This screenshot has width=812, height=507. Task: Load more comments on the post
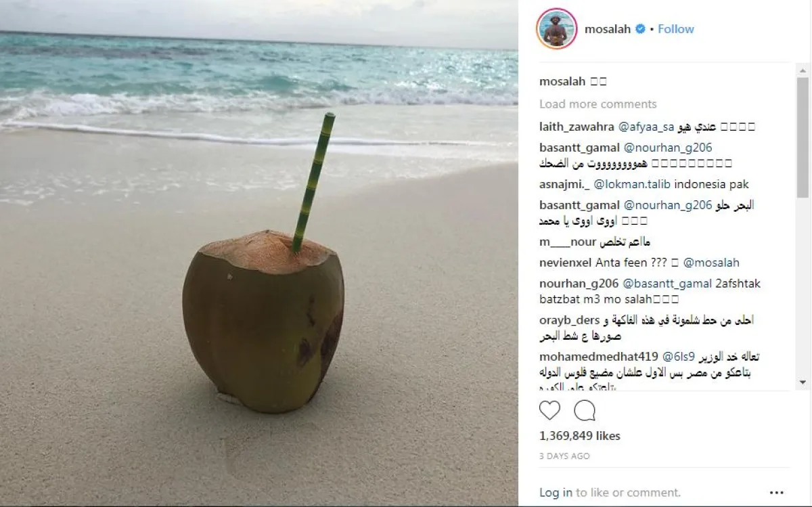(597, 104)
